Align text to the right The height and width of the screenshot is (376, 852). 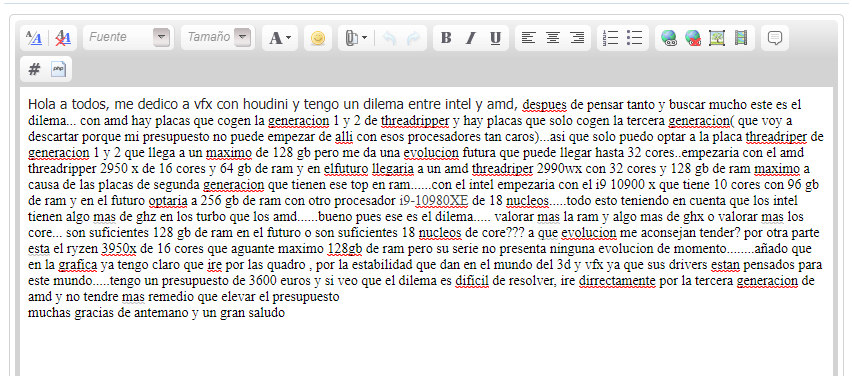pyautogui.click(x=577, y=37)
